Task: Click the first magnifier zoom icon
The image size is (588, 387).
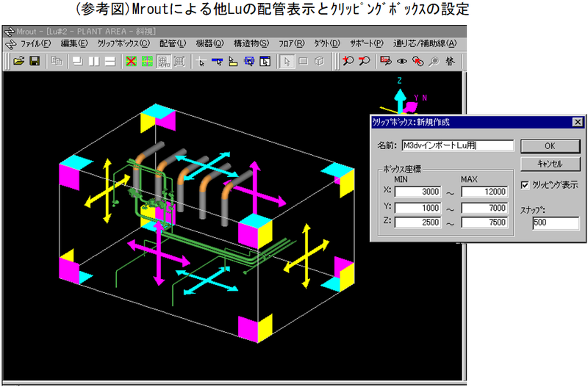Action: pyautogui.click(x=348, y=62)
